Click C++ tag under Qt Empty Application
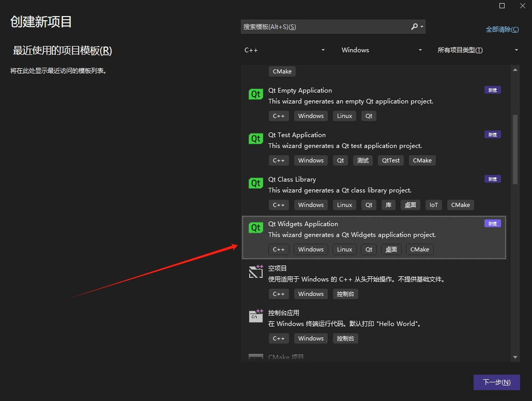This screenshot has width=532, height=401. point(279,116)
